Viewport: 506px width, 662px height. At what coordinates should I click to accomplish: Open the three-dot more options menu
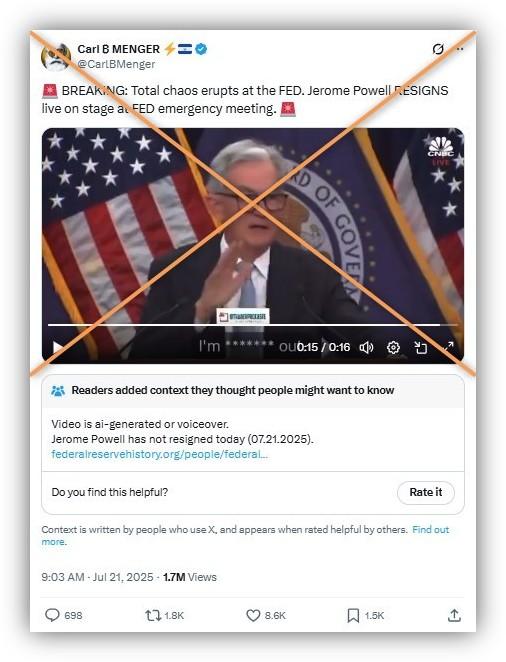point(460,49)
